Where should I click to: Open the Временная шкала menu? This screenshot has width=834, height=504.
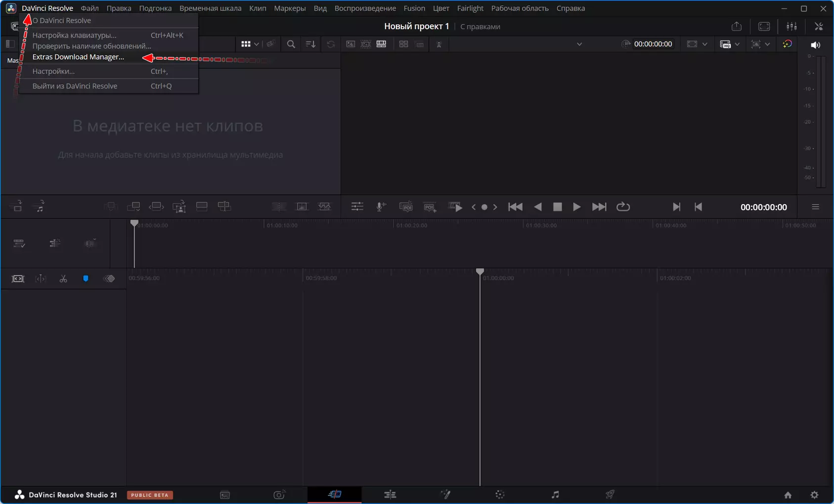point(210,8)
